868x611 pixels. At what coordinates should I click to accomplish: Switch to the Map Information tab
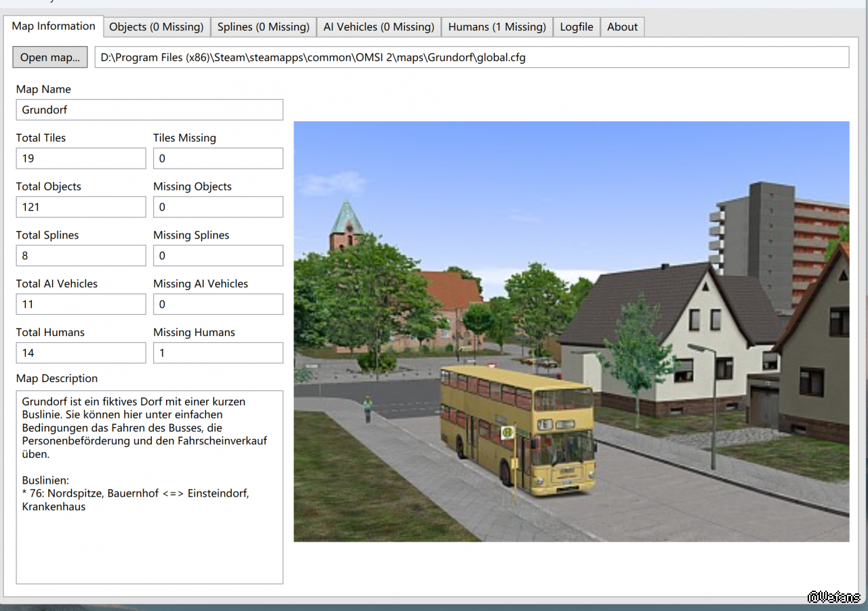[x=54, y=26]
